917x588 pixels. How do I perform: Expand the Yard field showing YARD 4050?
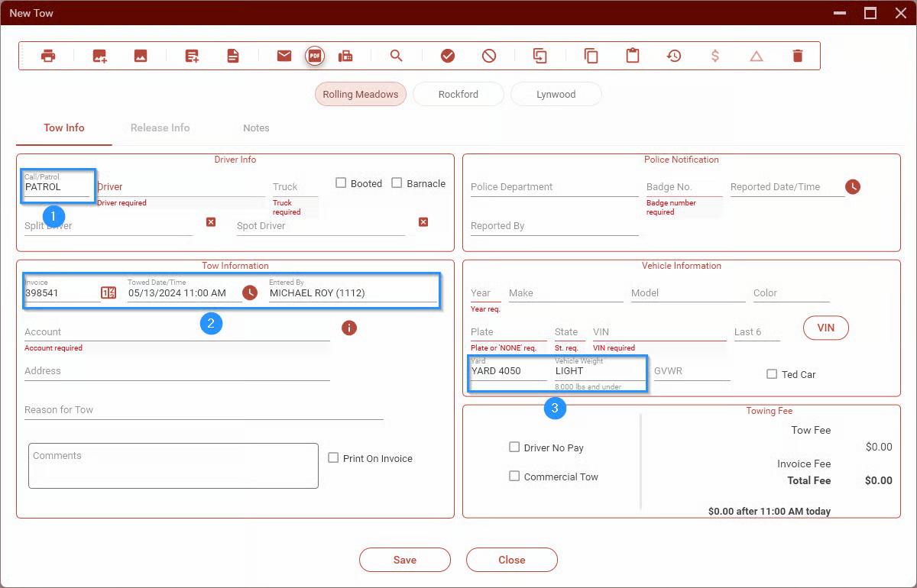(507, 371)
